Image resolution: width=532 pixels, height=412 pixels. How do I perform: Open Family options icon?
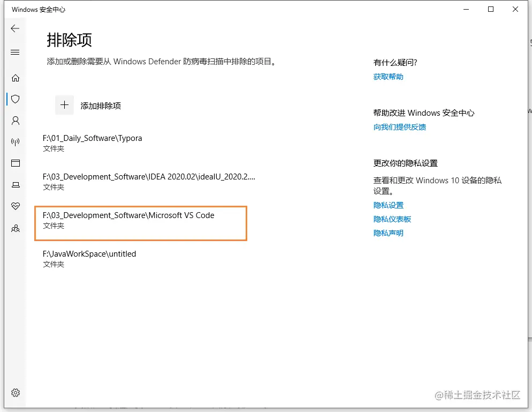coord(16,228)
